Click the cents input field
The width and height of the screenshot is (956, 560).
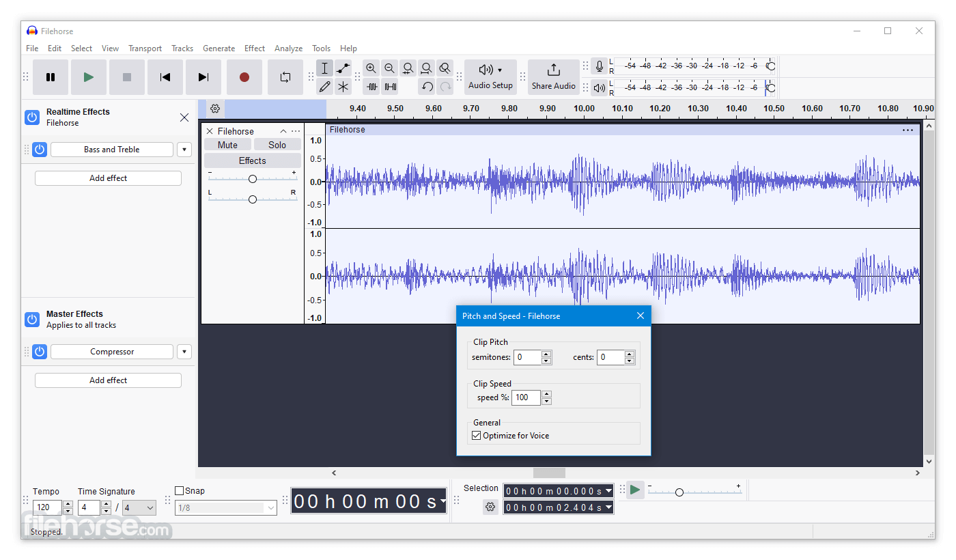click(x=610, y=357)
